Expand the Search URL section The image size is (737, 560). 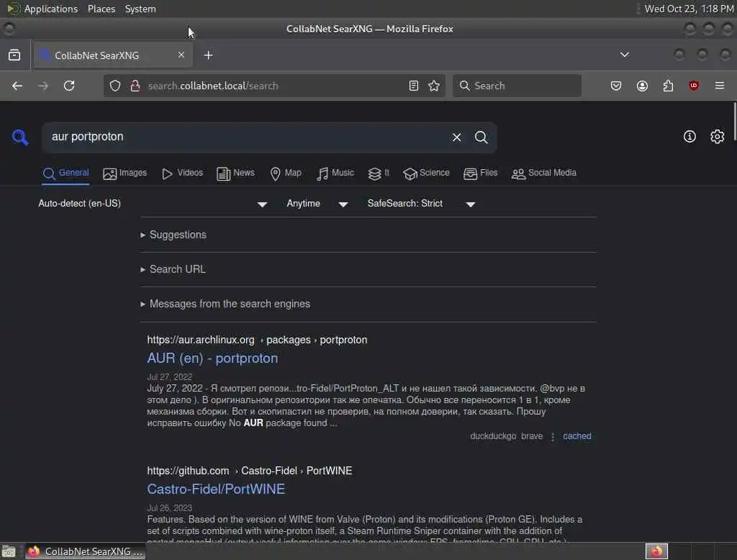coord(173,269)
